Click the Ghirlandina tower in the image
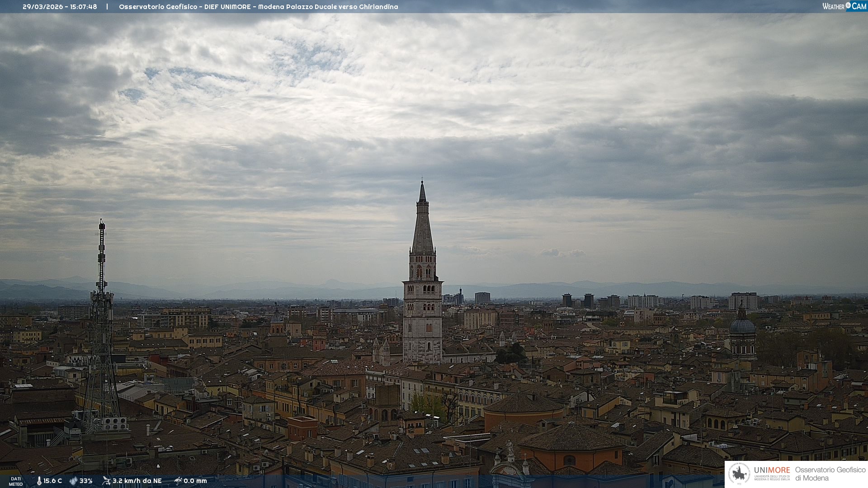The width and height of the screenshot is (868, 488). pyautogui.click(x=423, y=294)
